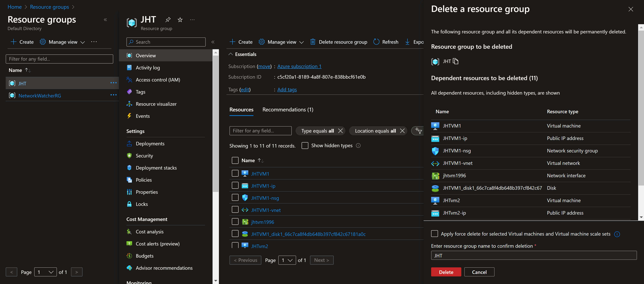Screen dimensions: 644x284
Task: Click the Search box in JHT menu
Action: click(166, 42)
